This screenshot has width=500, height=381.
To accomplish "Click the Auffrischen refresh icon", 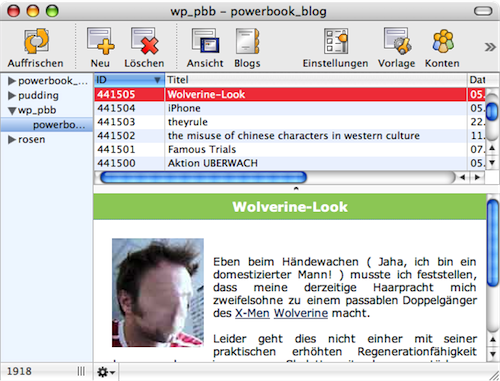I will click(x=36, y=41).
